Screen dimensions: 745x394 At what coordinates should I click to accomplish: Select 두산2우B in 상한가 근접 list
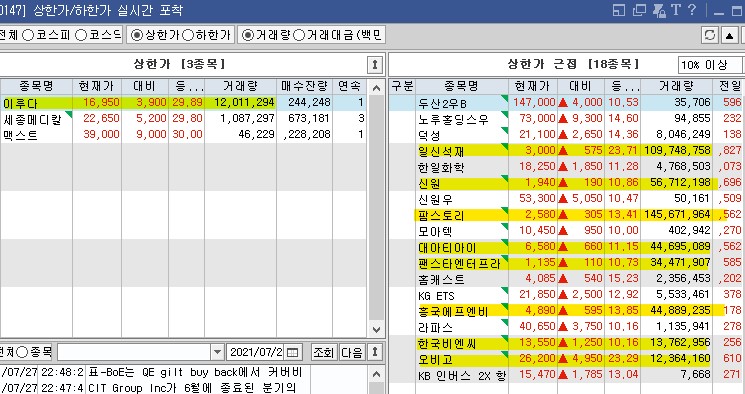click(x=567, y=103)
